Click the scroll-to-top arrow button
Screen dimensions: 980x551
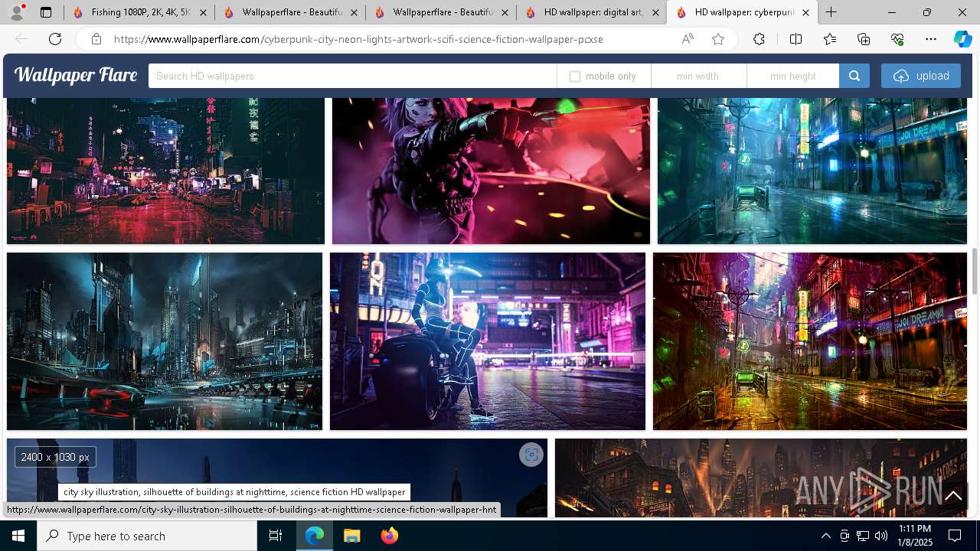click(953, 496)
